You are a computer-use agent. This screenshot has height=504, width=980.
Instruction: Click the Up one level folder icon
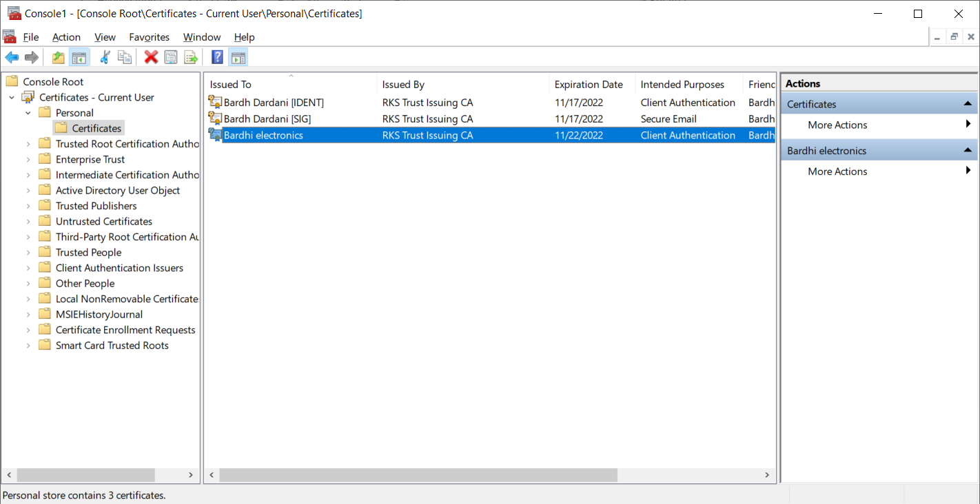tap(59, 58)
